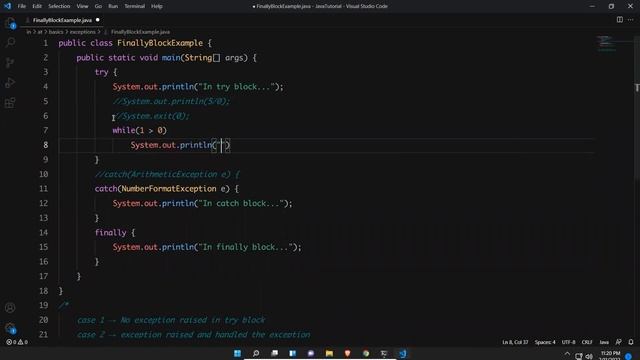This screenshot has height=360, width=640.
Task: Click 'while(1 > 0)' on line 7
Action: tap(140, 130)
